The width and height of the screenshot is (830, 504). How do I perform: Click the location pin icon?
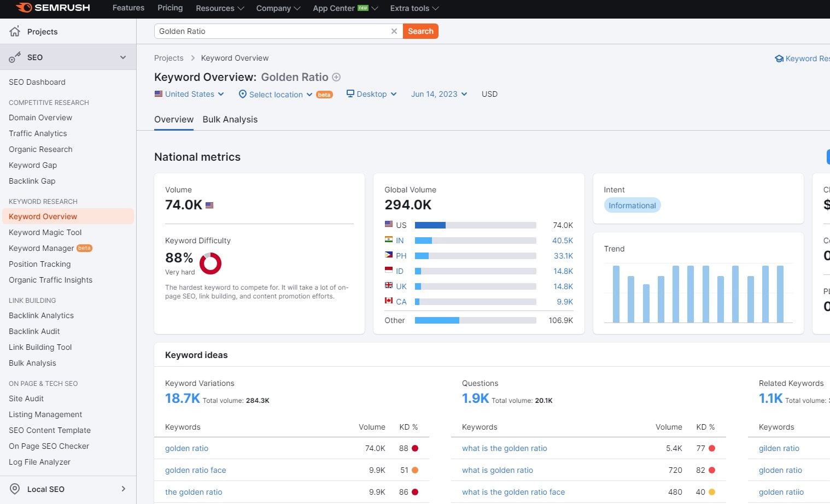[243, 94]
